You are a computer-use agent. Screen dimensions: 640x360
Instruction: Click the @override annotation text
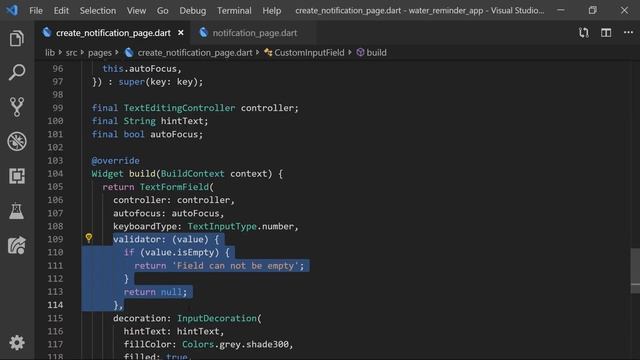click(x=116, y=160)
